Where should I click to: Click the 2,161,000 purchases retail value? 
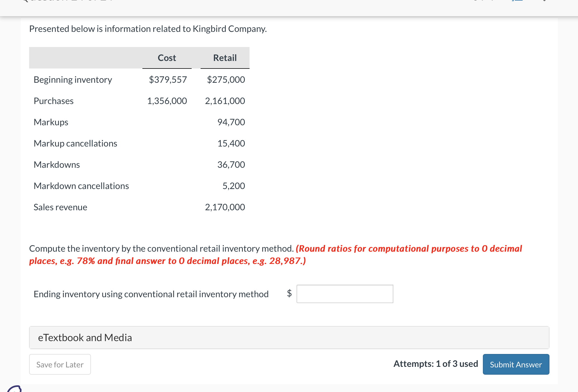tap(225, 101)
